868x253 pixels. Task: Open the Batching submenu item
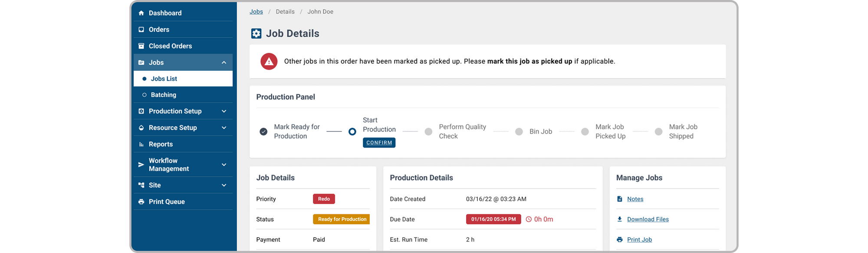coord(163,95)
